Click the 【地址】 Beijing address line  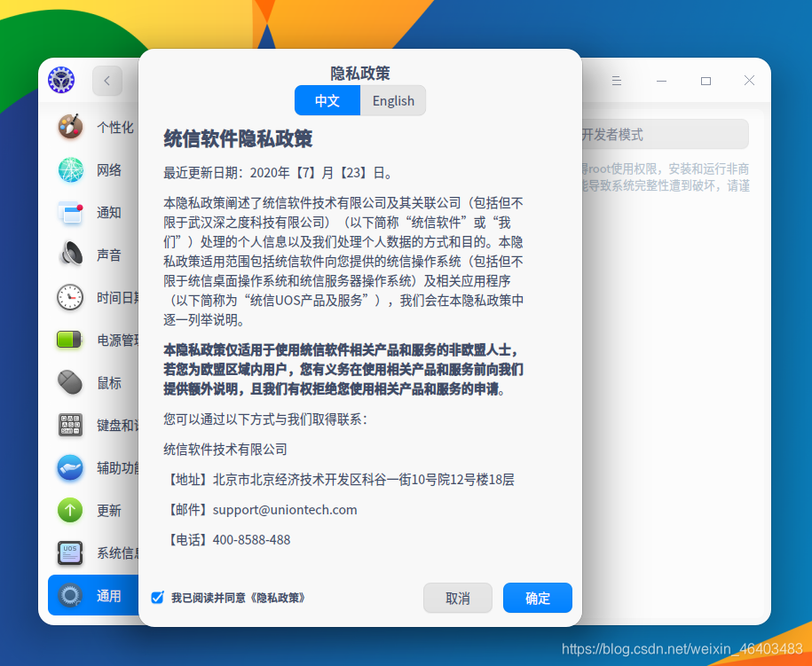pyautogui.click(x=339, y=480)
